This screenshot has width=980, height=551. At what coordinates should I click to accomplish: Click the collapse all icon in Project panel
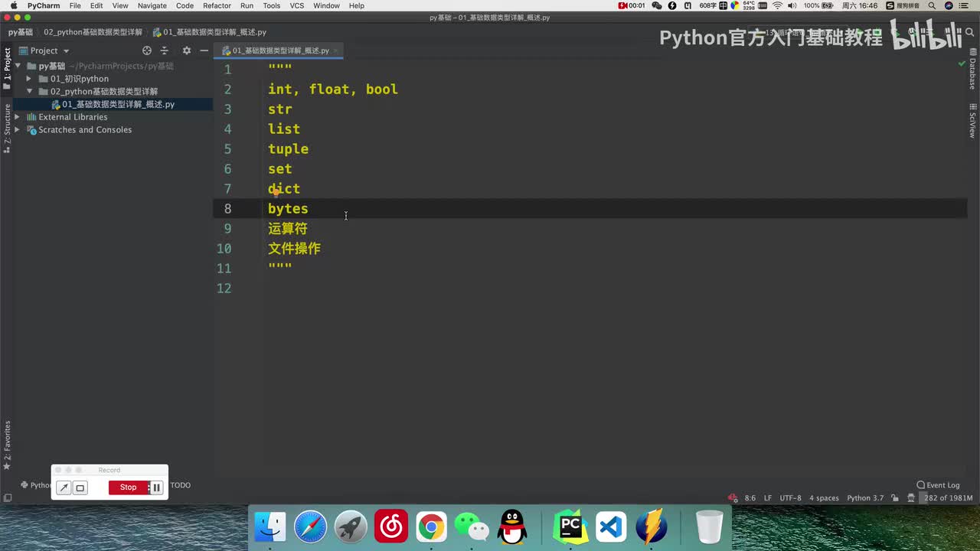(164, 51)
